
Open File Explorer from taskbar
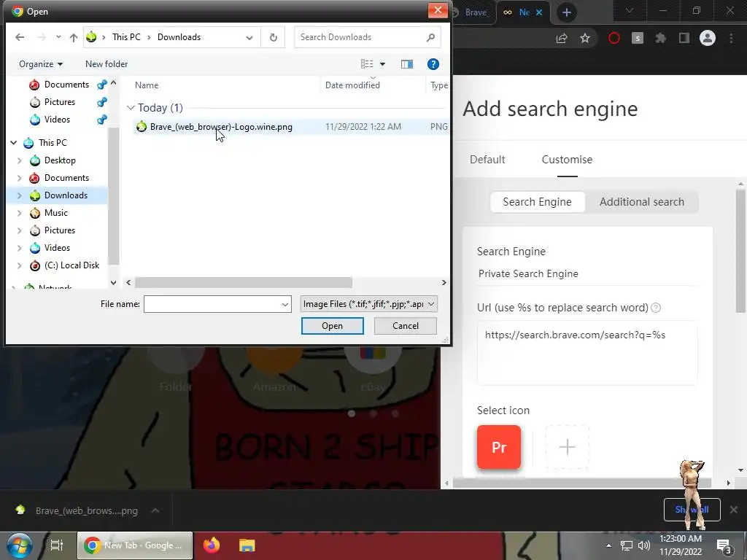[247, 545]
